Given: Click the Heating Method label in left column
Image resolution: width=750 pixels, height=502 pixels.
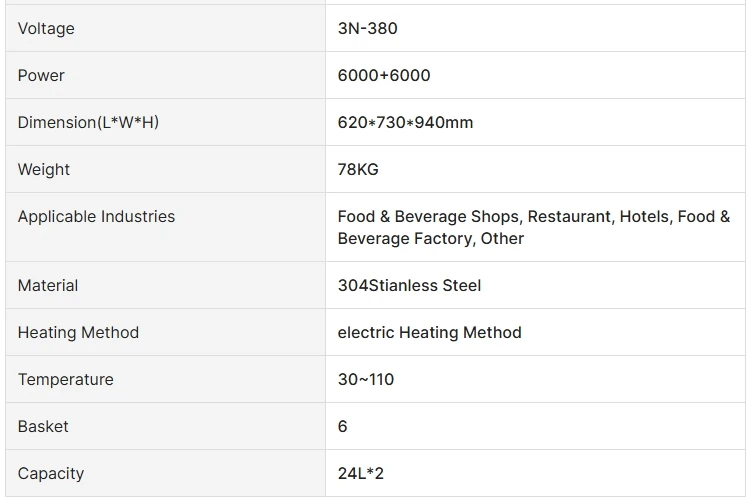Looking at the screenshot, I should coord(78,332).
